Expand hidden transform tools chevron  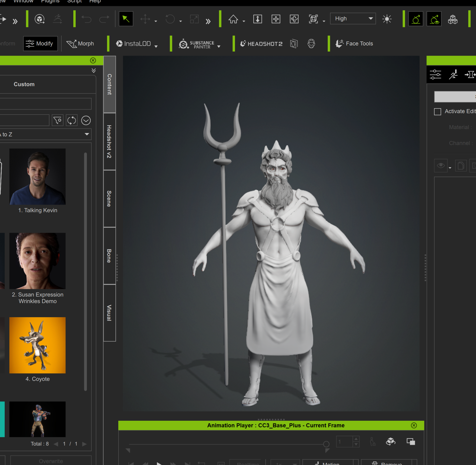[x=208, y=21]
